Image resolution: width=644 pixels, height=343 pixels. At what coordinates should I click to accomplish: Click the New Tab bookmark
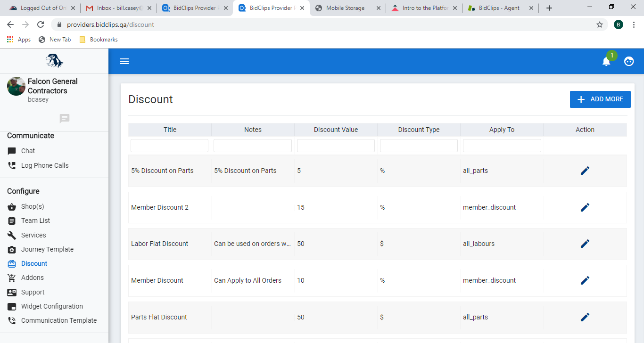click(55, 40)
